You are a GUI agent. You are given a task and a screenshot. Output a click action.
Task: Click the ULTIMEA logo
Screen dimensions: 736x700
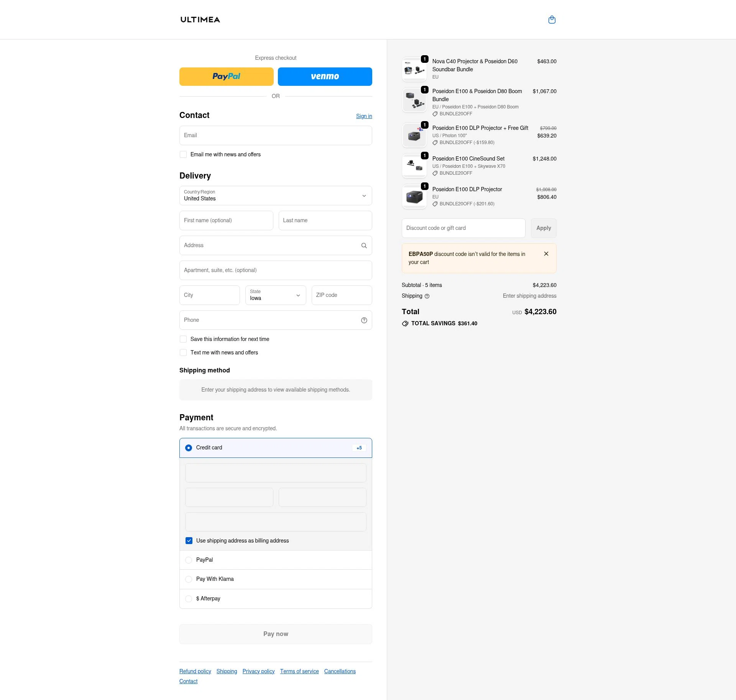[x=200, y=19]
